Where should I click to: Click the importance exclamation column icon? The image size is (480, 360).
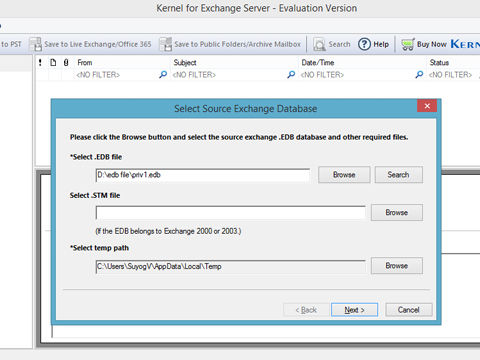click(x=40, y=63)
